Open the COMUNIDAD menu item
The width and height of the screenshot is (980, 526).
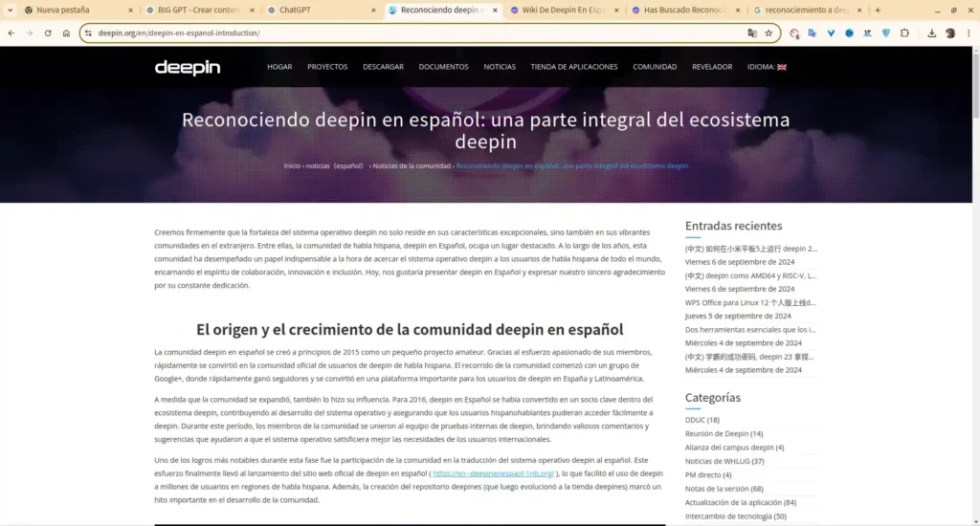[x=655, y=67]
